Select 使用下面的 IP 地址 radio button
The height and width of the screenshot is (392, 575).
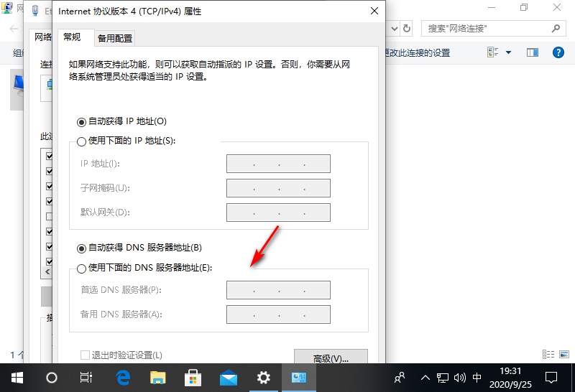pos(81,141)
